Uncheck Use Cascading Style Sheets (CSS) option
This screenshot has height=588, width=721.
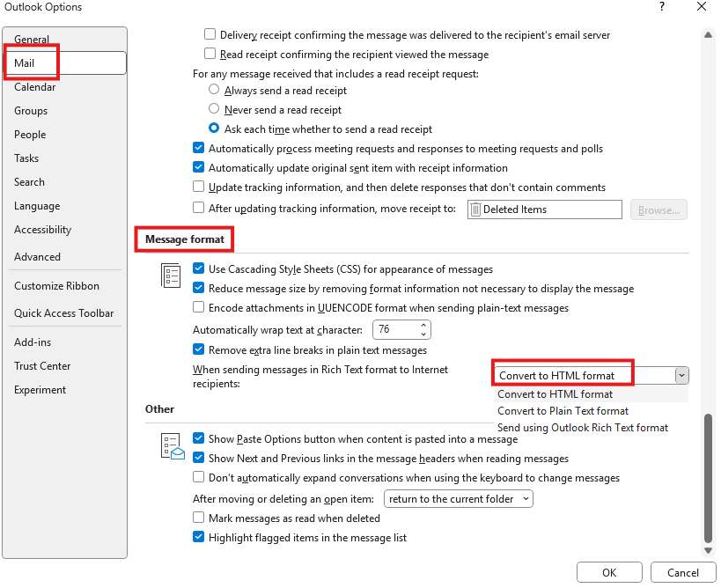(199, 268)
